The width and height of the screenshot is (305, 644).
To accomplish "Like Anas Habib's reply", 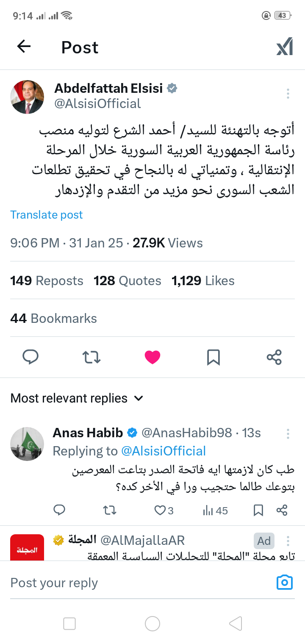I will click(160, 511).
